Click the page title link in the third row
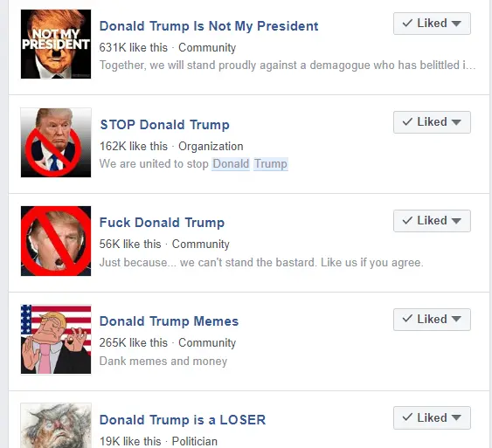 [x=162, y=223]
